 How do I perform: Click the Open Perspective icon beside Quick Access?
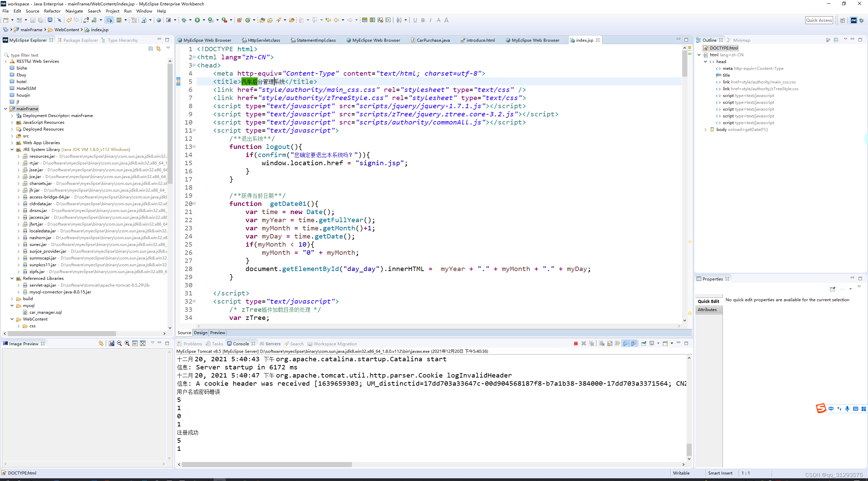843,20
